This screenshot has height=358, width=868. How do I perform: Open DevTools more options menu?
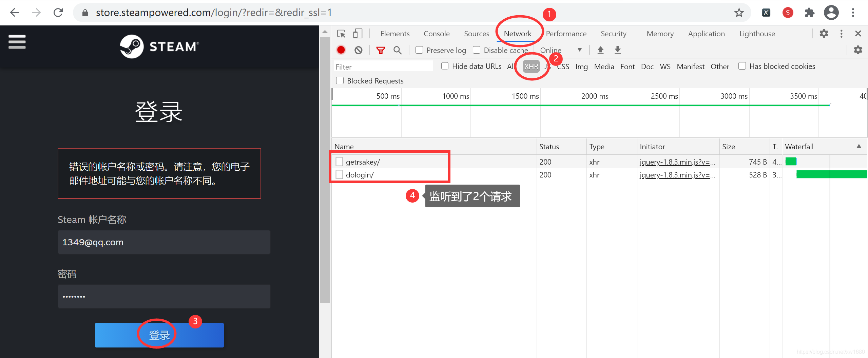click(841, 34)
